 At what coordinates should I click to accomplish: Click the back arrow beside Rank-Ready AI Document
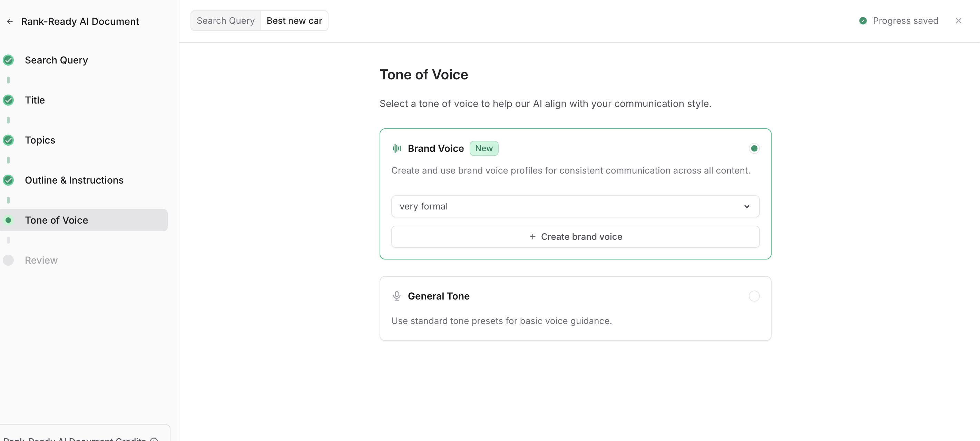10,21
